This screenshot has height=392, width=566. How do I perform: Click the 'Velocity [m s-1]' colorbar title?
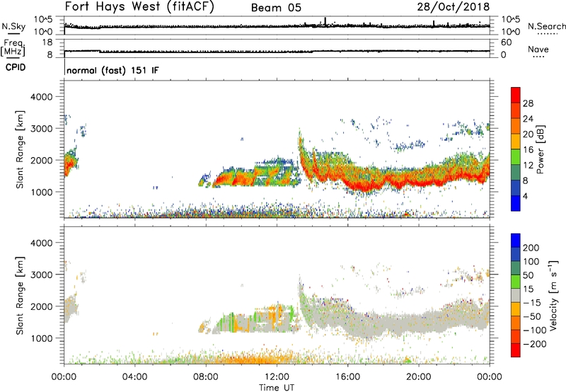[x=553, y=295]
